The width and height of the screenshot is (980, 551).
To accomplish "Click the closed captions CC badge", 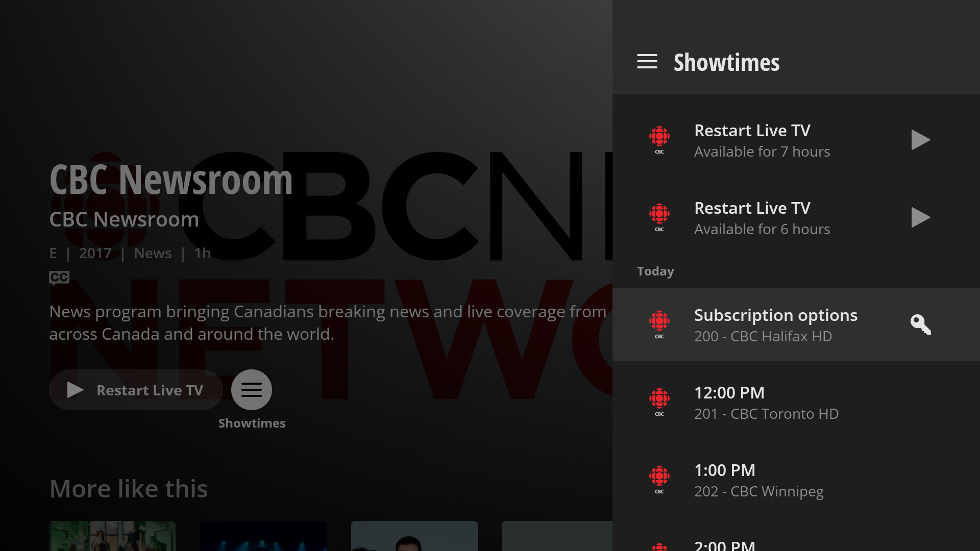I will (59, 278).
